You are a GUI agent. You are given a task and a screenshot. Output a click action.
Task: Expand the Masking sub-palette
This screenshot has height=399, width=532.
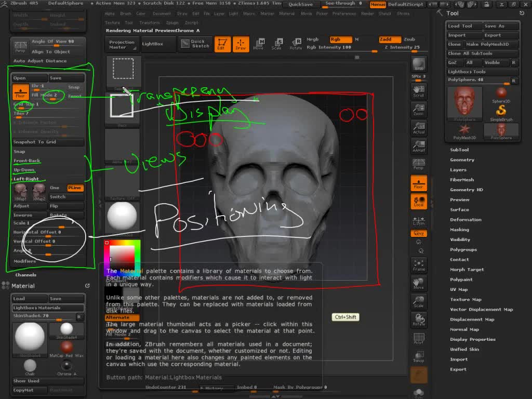pyautogui.click(x=459, y=230)
